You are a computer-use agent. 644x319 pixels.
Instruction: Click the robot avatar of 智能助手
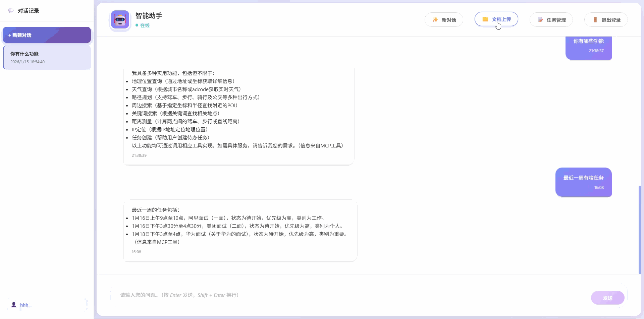coord(119,19)
